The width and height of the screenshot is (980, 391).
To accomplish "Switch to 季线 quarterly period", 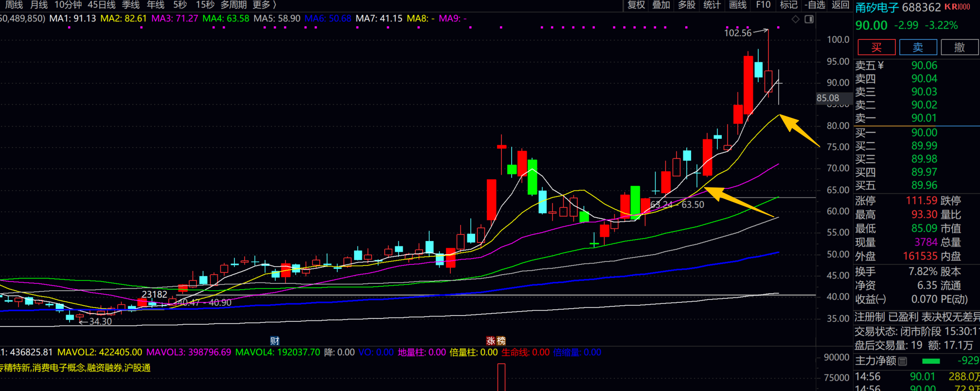I will click(130, 5).
